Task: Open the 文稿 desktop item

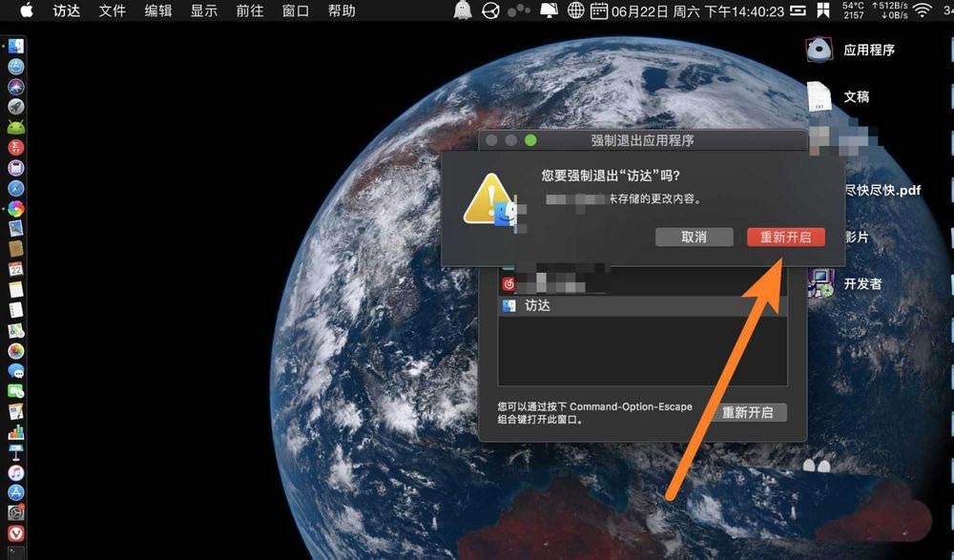Action: pyautogui.click(x=838, y=96)
